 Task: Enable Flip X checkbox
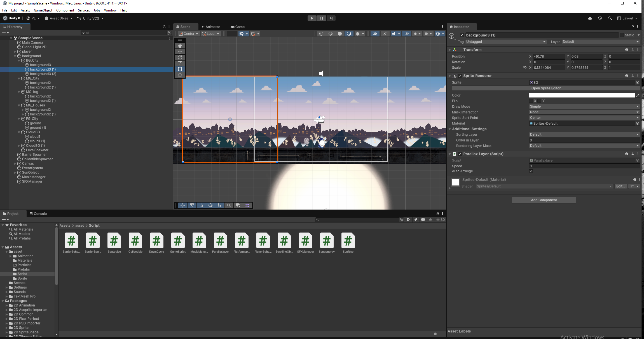click(x=531, y=101)
